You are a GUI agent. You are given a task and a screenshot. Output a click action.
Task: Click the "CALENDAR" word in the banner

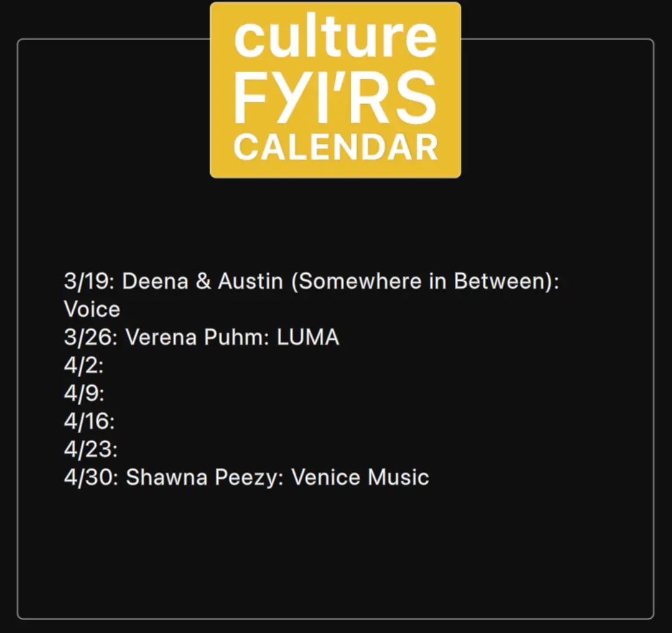(335, 148)
